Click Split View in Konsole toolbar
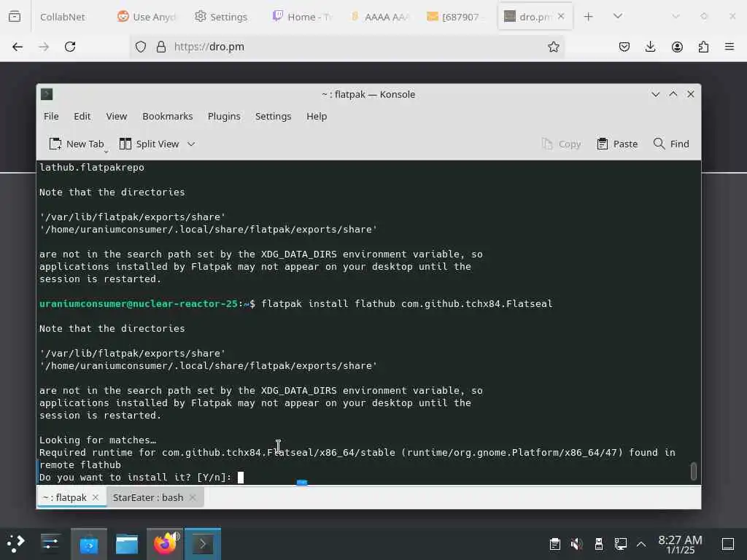The width and height of the screenshot is (747, 560). coord(149,144)
